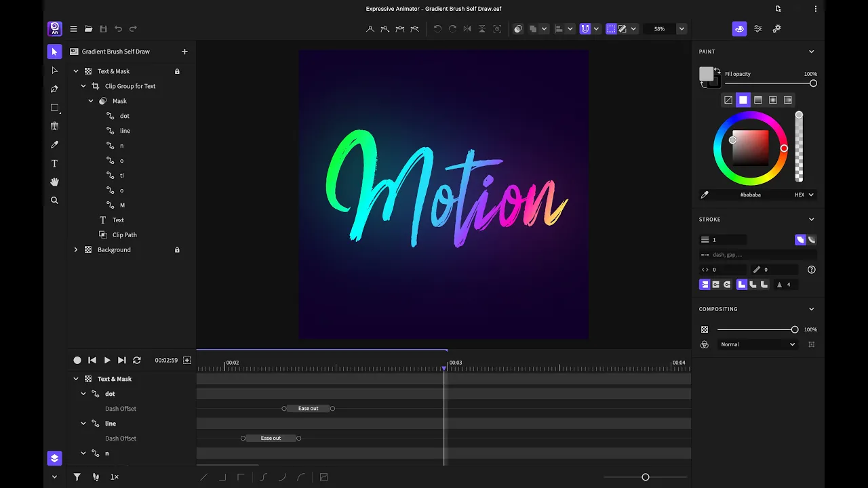Select the Pen tool in left toolbar
The height and width of the screenshot is (488, 868).
tap(54, 89)
